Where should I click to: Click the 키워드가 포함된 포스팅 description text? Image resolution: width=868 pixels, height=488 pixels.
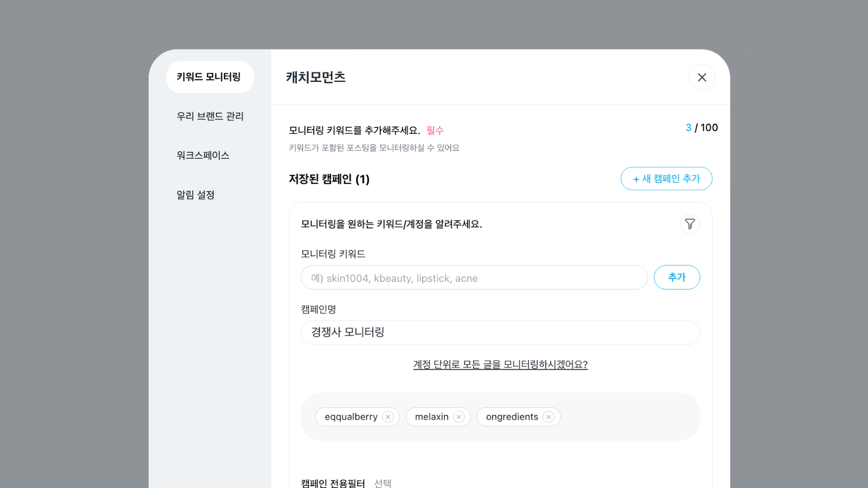pyautogui.click(x=374, y=147)
